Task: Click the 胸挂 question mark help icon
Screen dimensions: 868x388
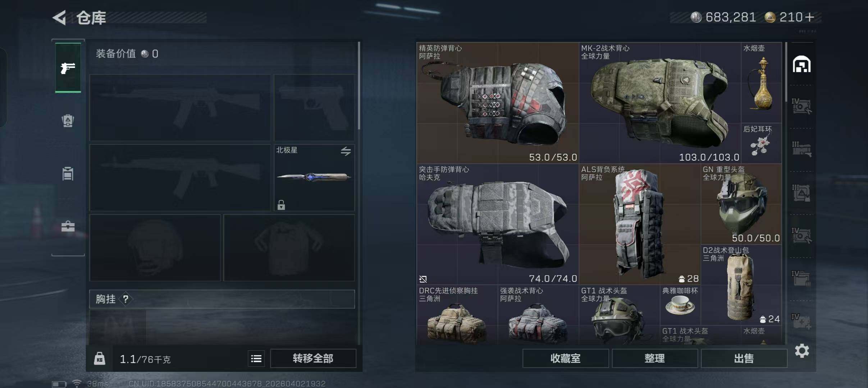Action: [125, 299]
